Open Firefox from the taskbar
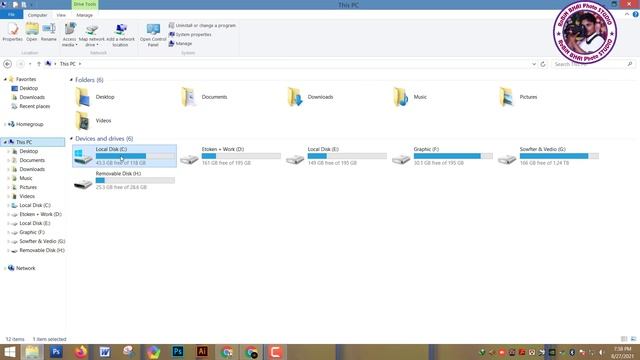The width and height of the screenshot is (640, 360). coord(81,352)
